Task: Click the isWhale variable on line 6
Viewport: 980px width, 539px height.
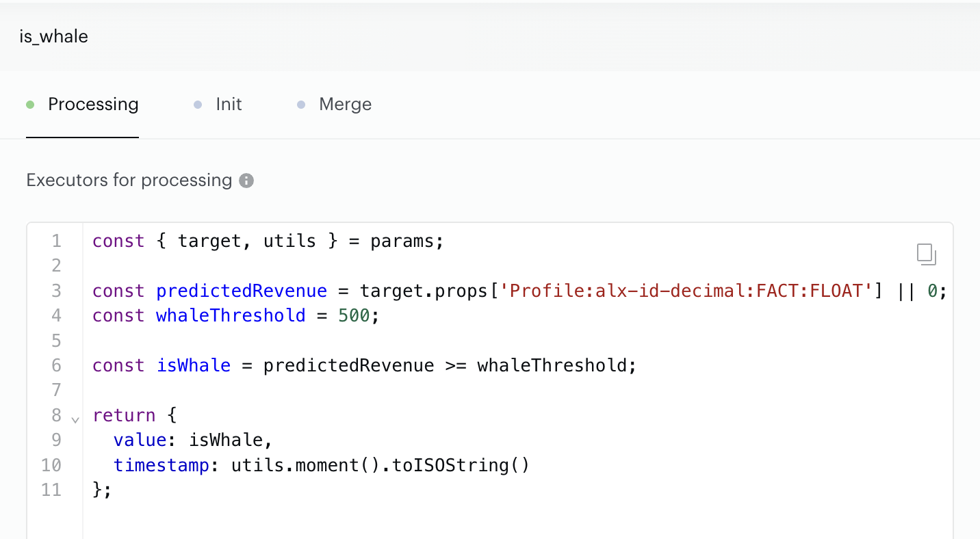Action: coord(194,365)
